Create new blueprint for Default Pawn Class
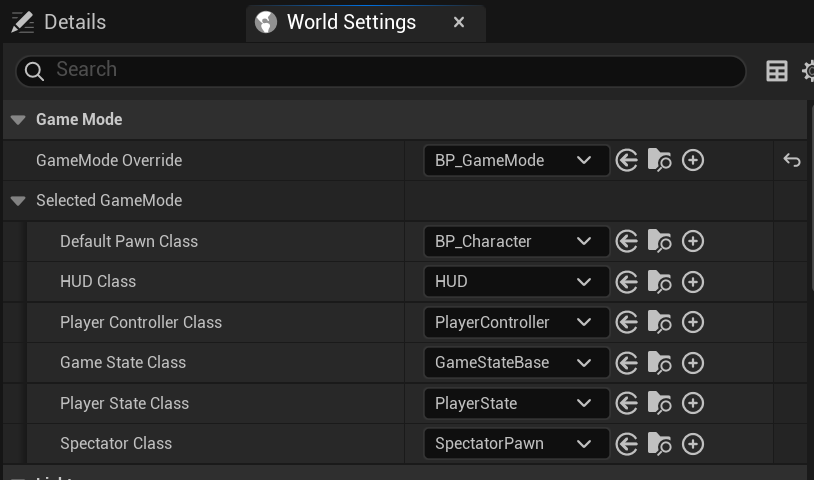The width and height of the screenshot is (814, 480). click(693, 241)
